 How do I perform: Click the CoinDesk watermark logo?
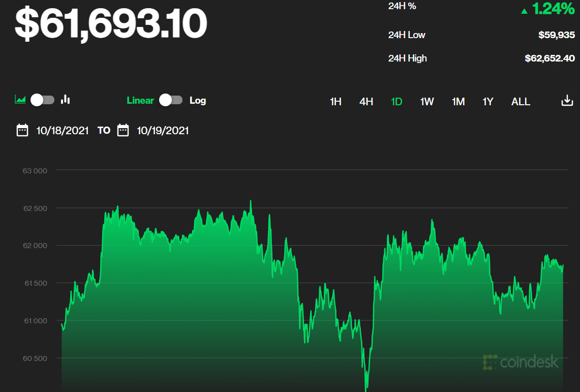point(521,362)
